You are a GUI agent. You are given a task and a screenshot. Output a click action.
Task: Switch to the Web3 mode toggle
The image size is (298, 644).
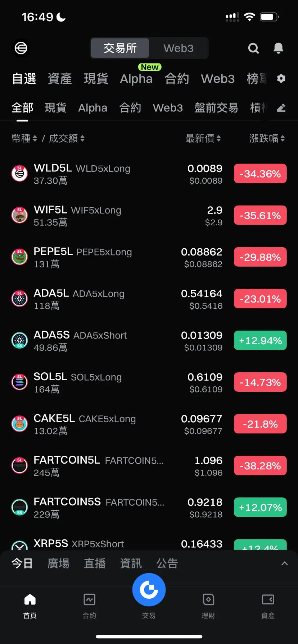[x=179, y=48]
